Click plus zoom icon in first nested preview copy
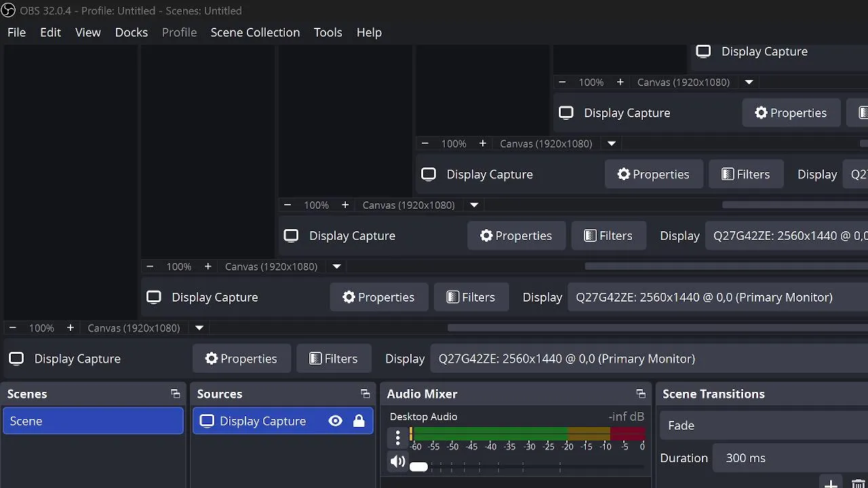The height and width of the screenshot is (488, 868). 208,266
